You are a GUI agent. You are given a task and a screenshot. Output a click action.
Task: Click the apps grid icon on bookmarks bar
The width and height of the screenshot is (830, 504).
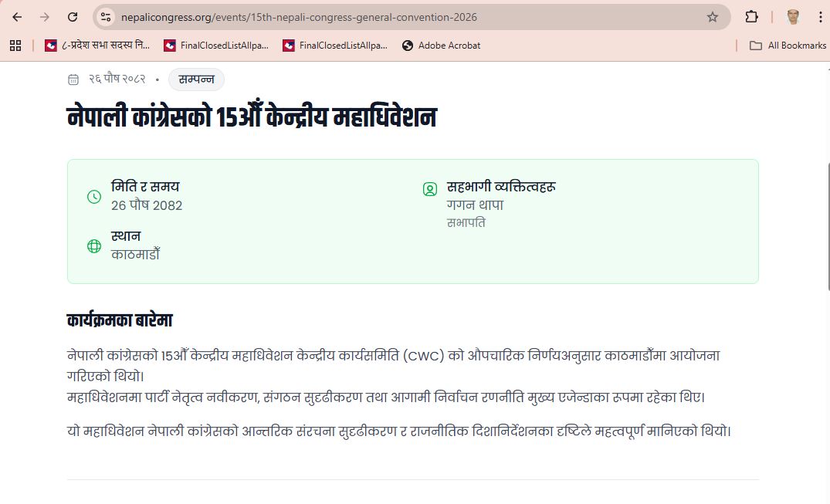coord(15,46)
